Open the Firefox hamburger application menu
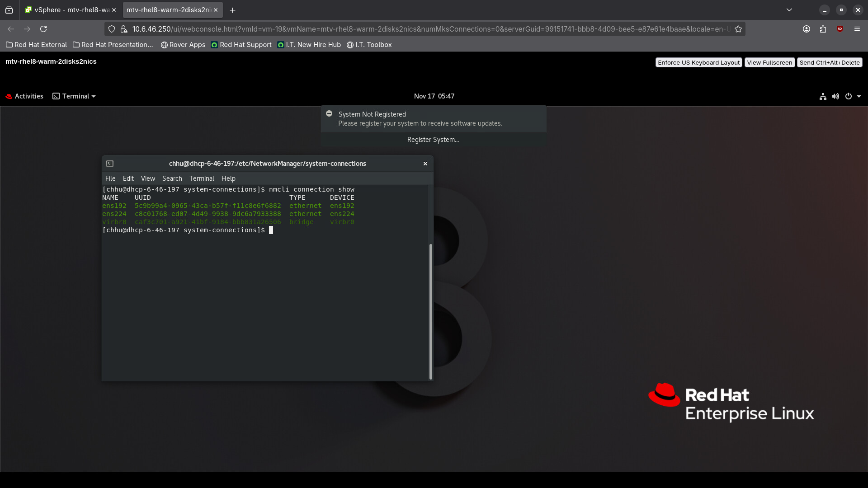The image size is (868, 488). [x=857, y=29]
